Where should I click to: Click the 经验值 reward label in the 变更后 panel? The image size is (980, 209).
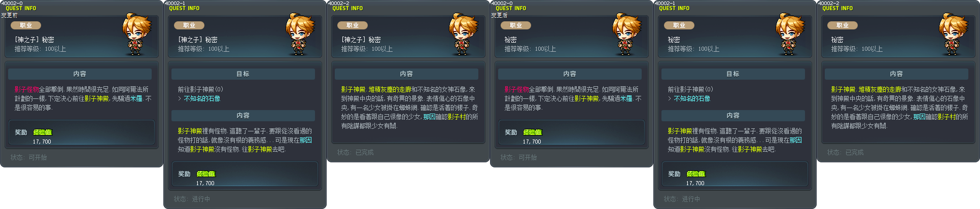click(x=533, y=132)
